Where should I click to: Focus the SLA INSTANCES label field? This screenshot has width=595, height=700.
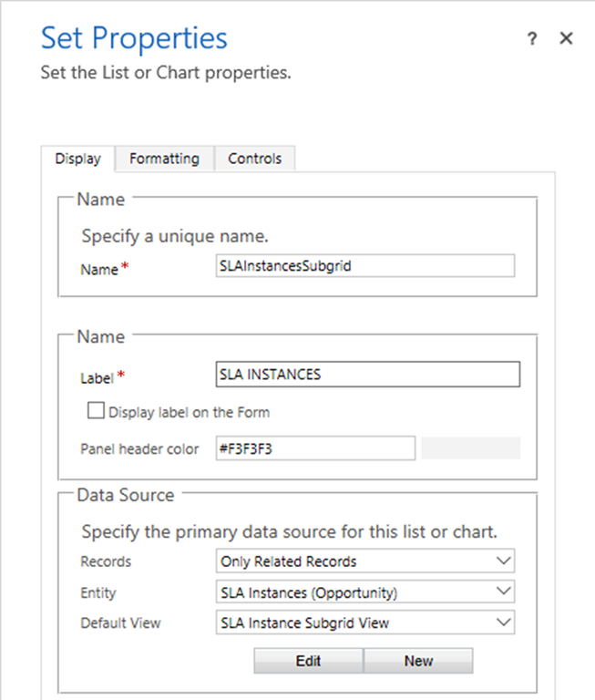tap(367, 375)
